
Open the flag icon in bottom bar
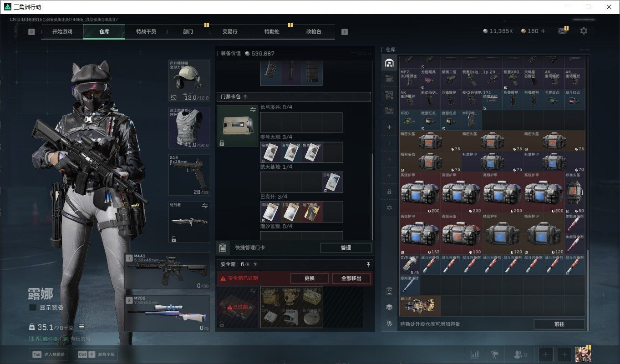tap(495, 354)
